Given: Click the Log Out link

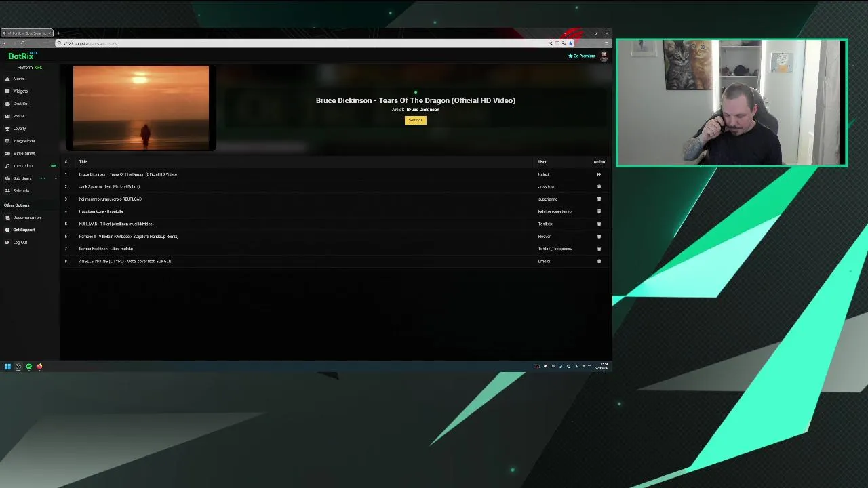Looking at the screenshot, I should point(20,242).
